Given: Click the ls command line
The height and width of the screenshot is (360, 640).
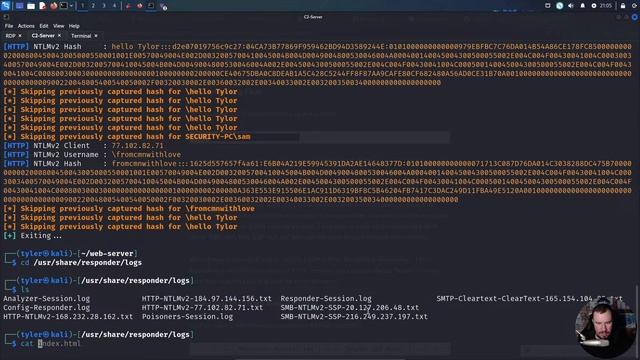Looking at the screenshot, I should (25, 289).
